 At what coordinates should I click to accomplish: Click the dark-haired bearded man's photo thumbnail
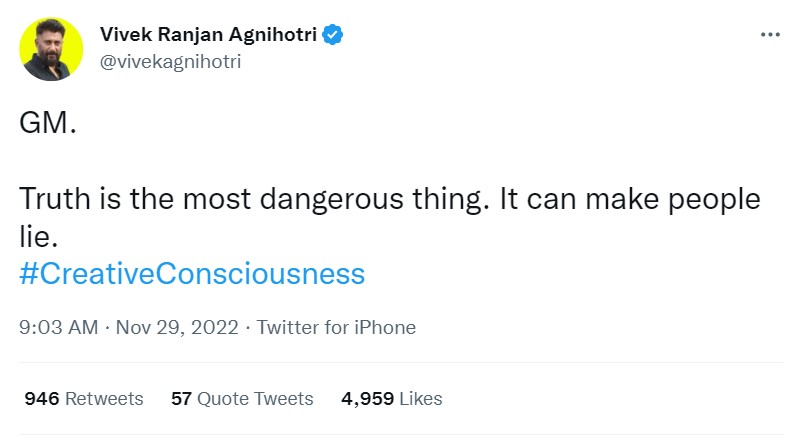tap(52, 48)
